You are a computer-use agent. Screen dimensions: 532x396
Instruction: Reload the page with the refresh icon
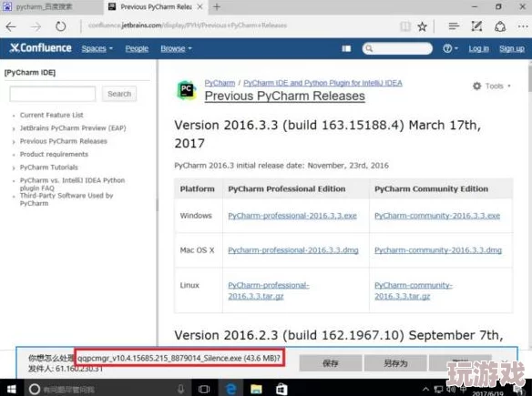click(x=61, y=26)
